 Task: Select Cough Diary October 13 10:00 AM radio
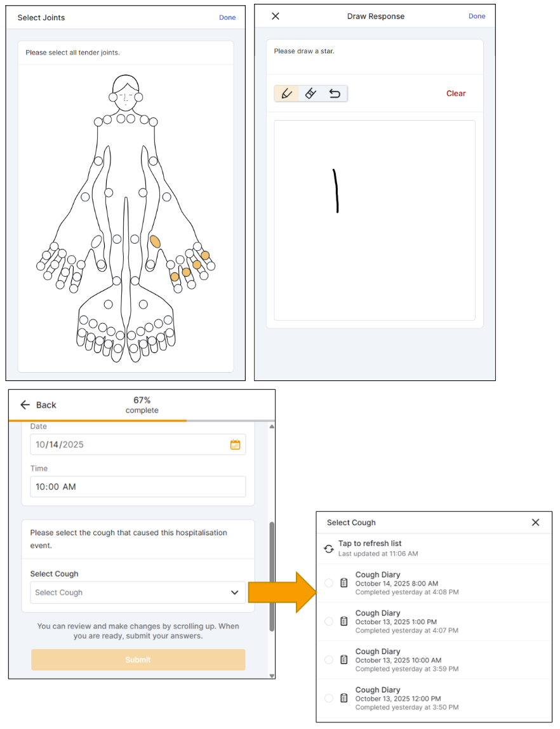tap(329, 660)
